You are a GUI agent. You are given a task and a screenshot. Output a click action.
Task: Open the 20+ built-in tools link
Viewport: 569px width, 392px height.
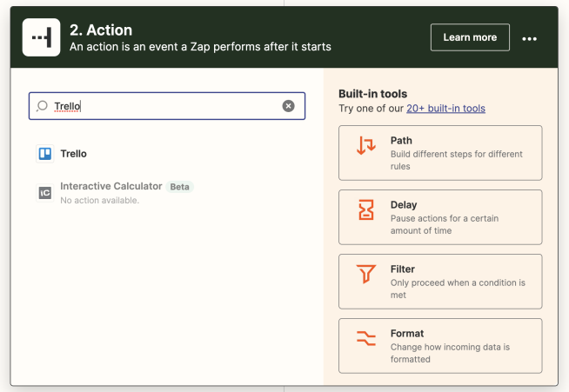tap(445, 109)
